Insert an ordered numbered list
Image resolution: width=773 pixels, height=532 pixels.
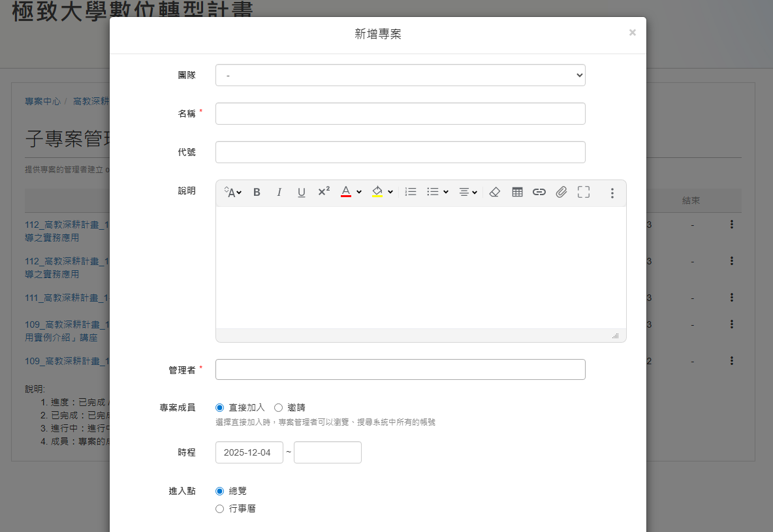(411, 192)
